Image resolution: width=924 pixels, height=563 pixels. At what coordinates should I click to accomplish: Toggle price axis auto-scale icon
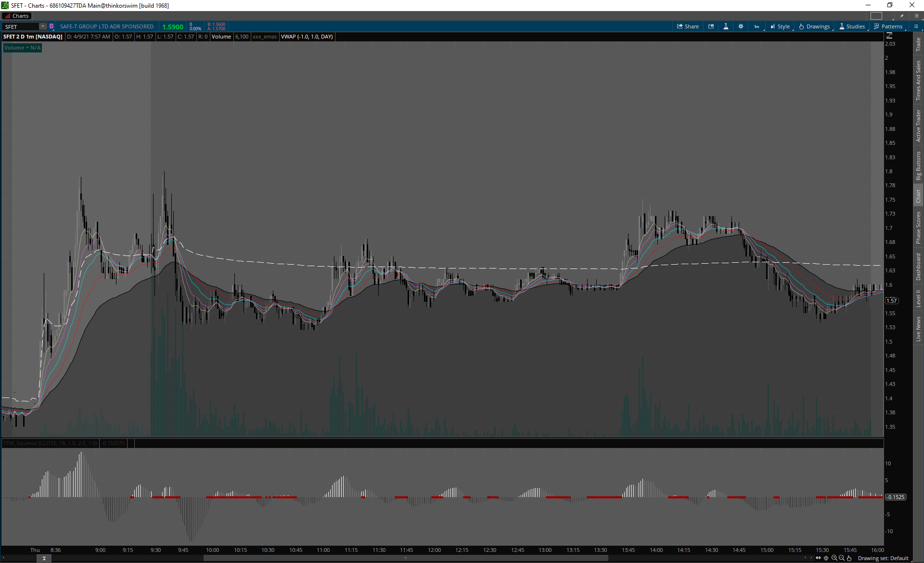pos(889,36)
